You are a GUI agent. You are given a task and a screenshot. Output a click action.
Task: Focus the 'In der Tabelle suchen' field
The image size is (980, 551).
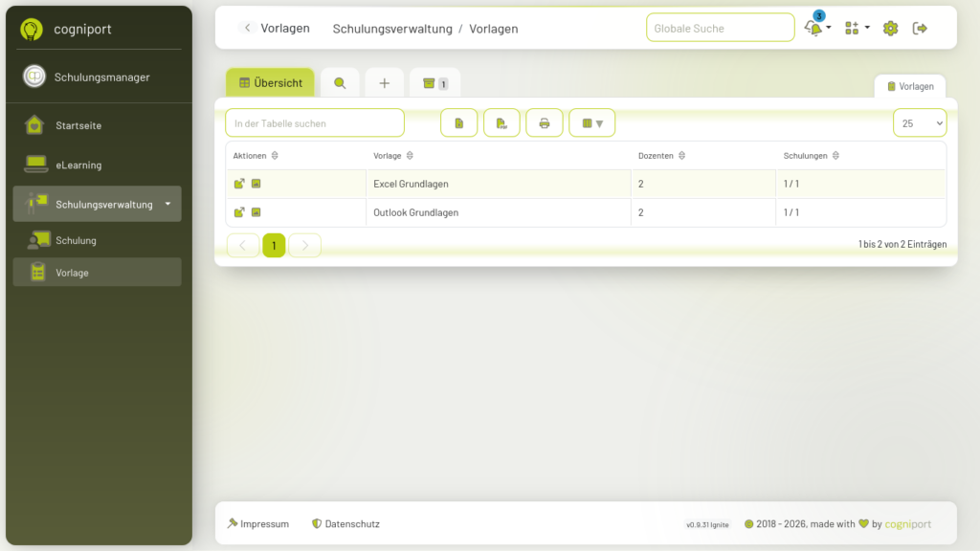(315, 123)
